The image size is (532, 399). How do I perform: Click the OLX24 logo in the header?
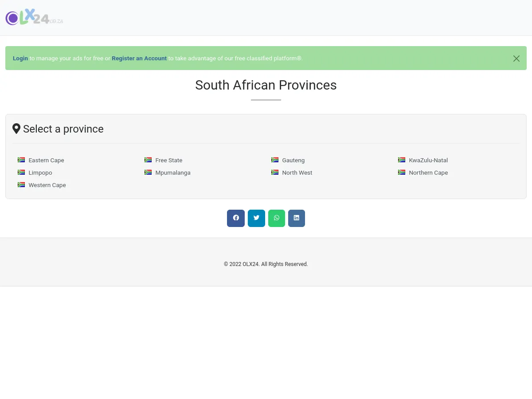[x=34, y=18]
